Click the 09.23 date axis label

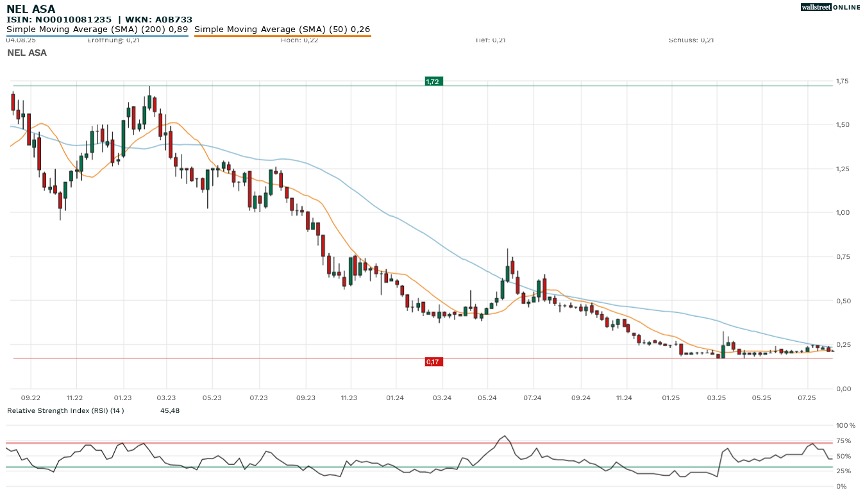306,398
